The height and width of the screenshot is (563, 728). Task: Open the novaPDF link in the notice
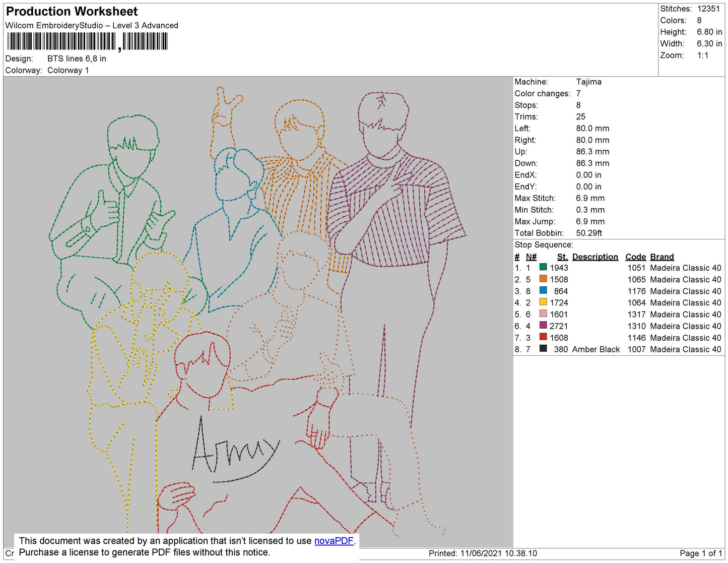[334, 541]
